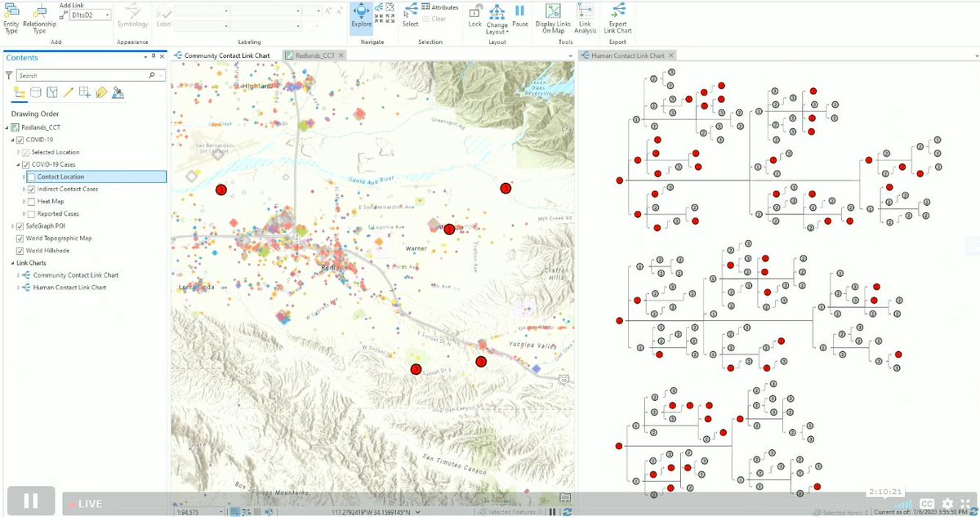Screen dimensions: 980x517
Task: Expand the Indirect Contact Cases layer arrow
Action: click(23, 189)
